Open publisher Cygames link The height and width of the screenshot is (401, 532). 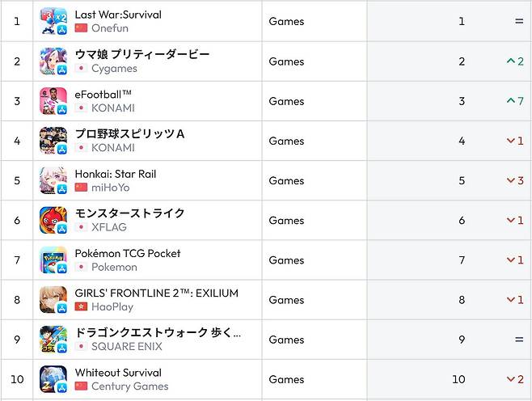pos(114,68)
